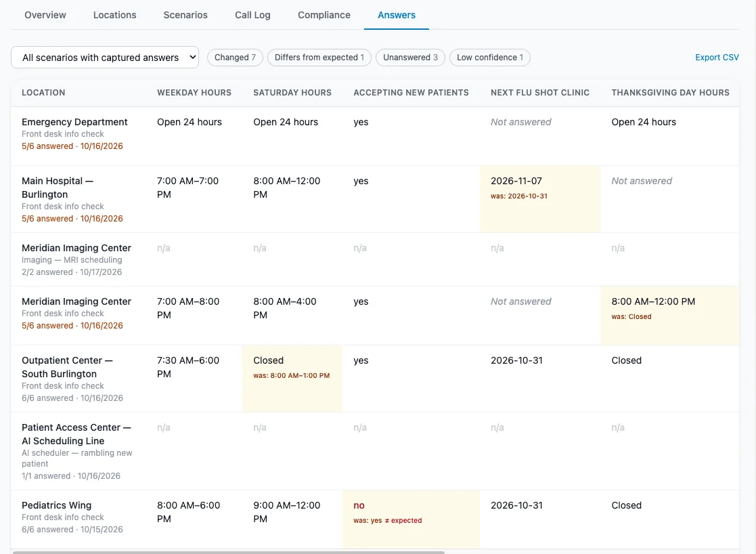Click '2/2 answered · 10/17/2026' status
The height and width of the screenshot is (554, 756).
click(x=72, y=272)
